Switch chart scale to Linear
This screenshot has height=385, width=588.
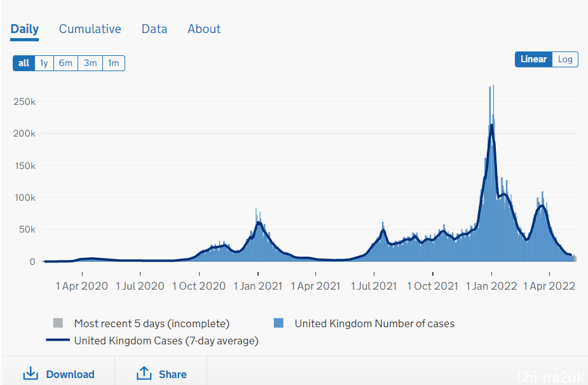(533, 59)
